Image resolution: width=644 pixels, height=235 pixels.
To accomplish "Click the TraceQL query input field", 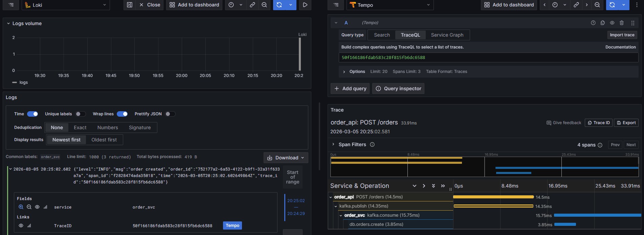I will click(488, 58).
